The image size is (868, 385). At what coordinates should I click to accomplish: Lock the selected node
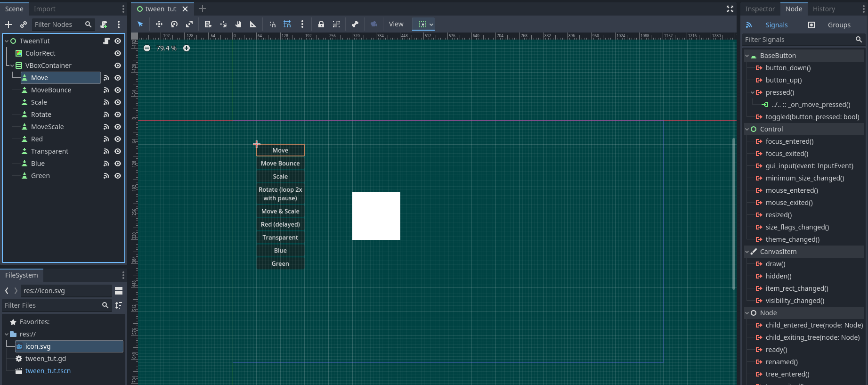321,24
